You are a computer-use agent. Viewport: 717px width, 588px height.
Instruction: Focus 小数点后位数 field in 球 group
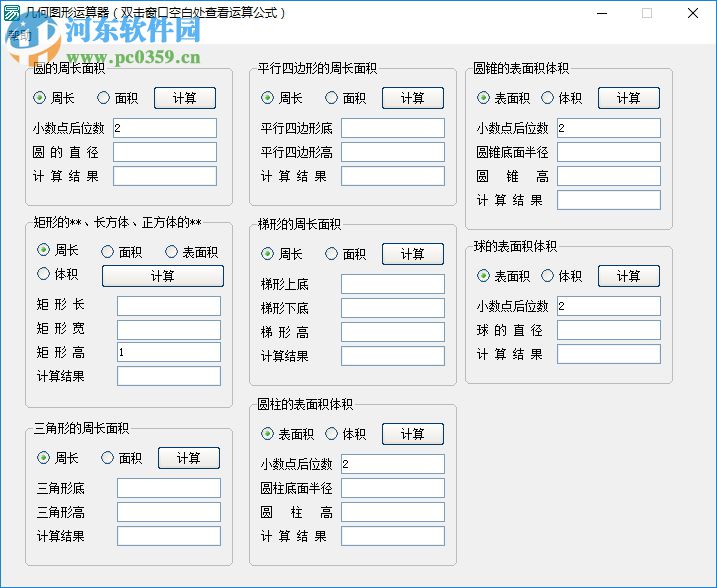tap(609, 306)
